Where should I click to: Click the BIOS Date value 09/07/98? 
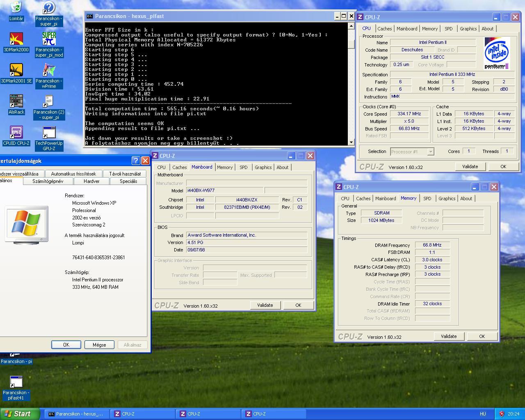click(x=247, y=250)
